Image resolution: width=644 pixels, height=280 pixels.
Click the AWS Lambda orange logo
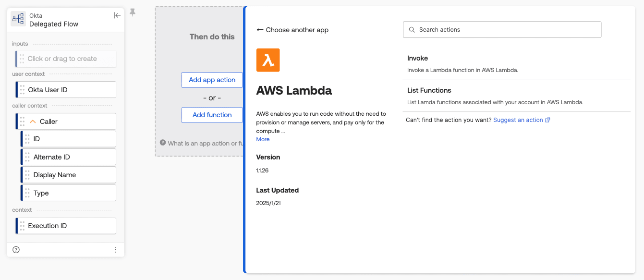pyautogui.click(x=268, y=60)
